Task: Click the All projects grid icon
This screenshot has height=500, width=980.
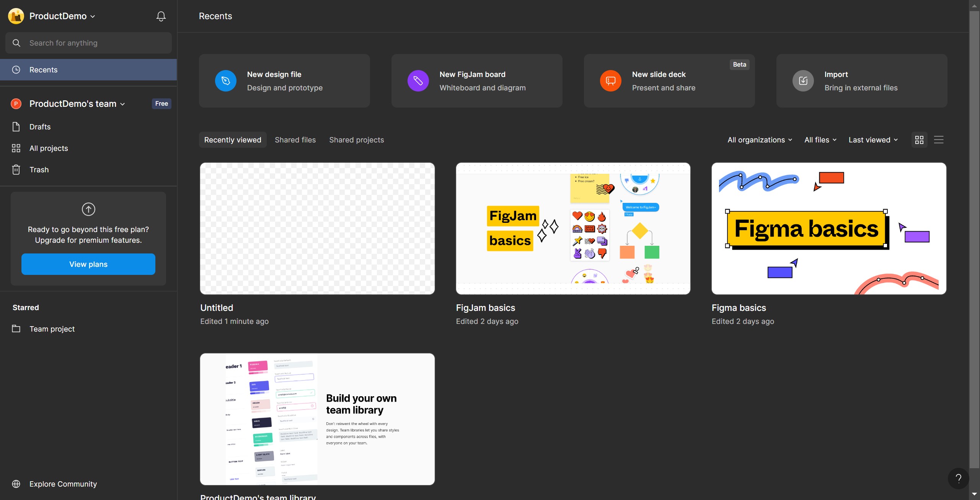Action: click(x=16, y=148)
